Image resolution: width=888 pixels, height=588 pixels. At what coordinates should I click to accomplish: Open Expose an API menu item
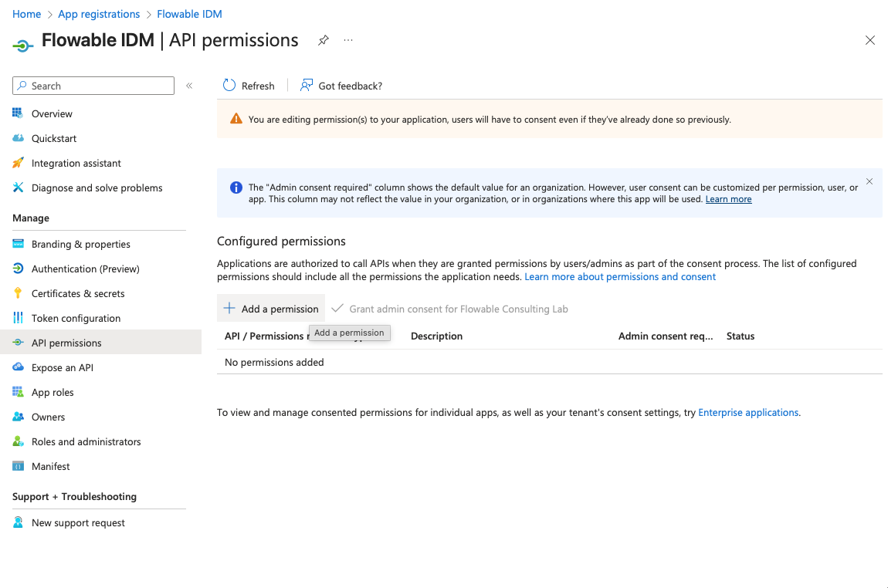point(62,367)
